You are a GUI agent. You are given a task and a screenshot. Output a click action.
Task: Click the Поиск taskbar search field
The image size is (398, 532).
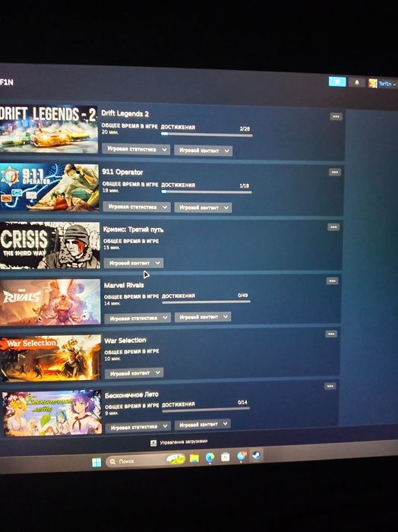point(146,461)
